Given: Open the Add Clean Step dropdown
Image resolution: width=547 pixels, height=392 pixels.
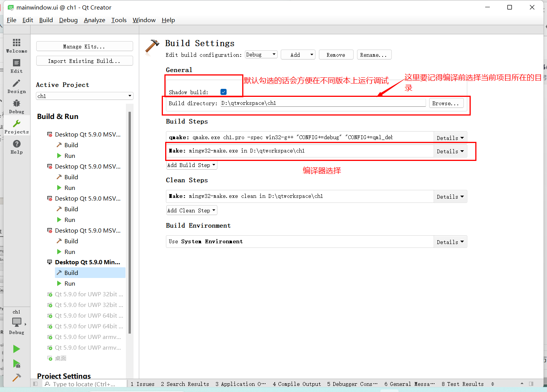Looking at the screenshot, I should click(x=191, y=210).
